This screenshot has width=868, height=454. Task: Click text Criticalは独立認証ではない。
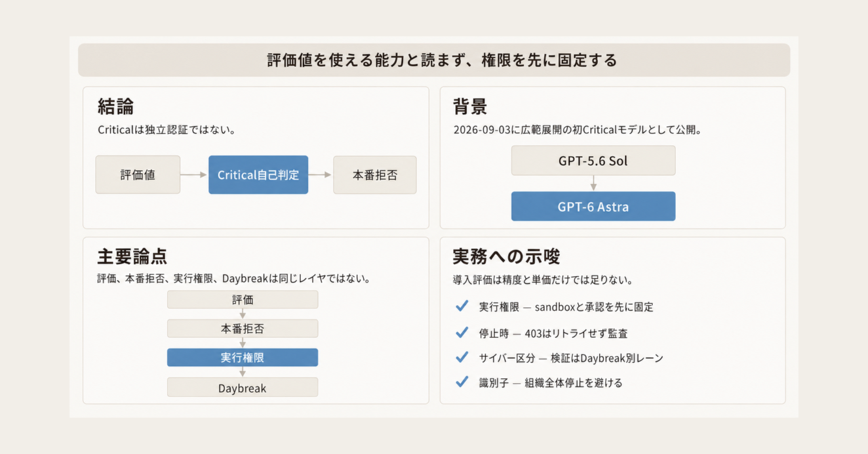(x=167, y=130)
